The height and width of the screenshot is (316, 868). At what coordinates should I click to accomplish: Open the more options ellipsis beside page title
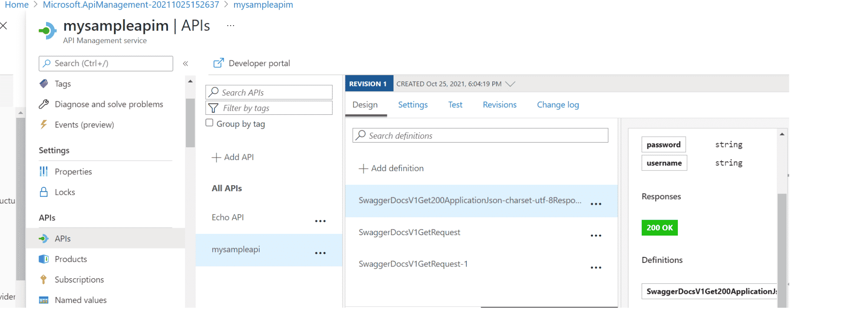tap(231, 26)
